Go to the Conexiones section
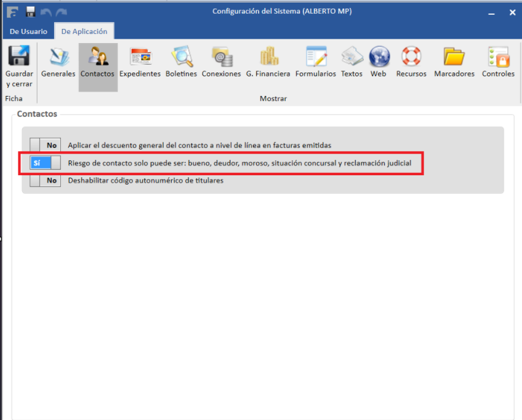 click(221, 63)
